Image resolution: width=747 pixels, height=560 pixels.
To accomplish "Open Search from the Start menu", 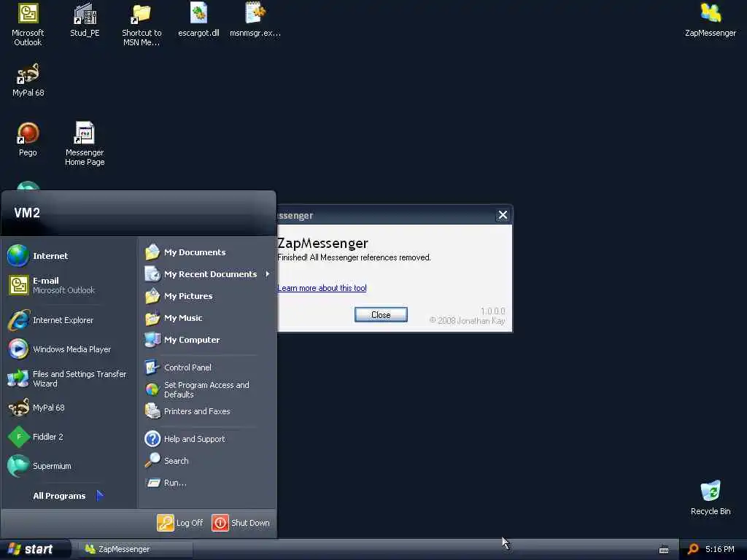I will pyautogui.click(x=207, y=461).
